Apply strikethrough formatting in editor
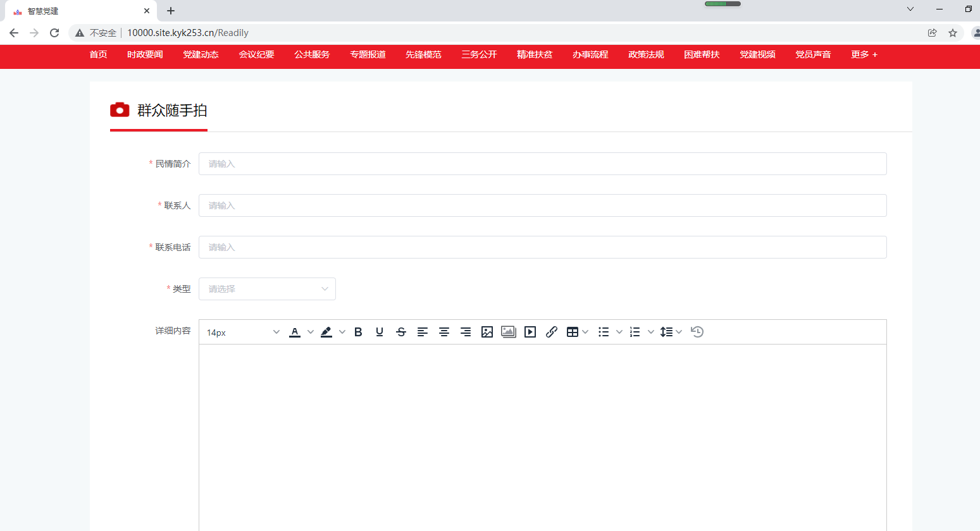Image resolution: width=980 pixels, height=531 pixels. tap(401, 332)
